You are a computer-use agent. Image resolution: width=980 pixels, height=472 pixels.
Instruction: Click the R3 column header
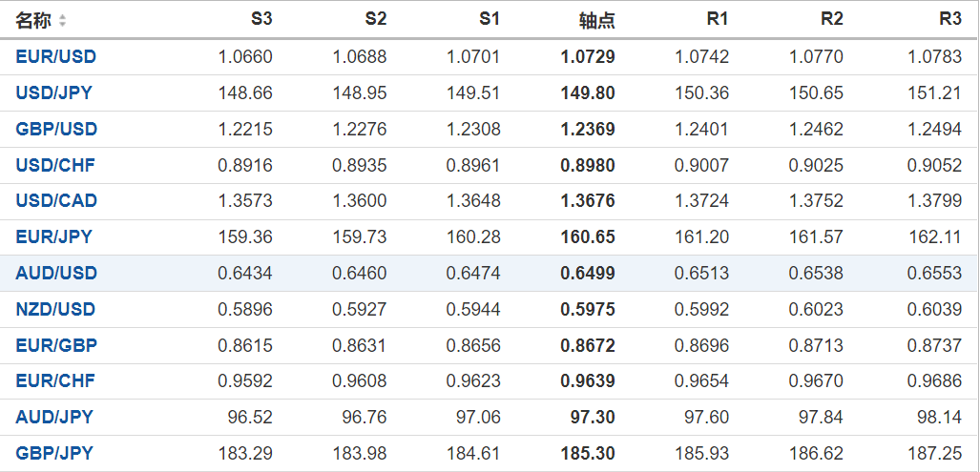pyautogui.click(x=950, y=19)
